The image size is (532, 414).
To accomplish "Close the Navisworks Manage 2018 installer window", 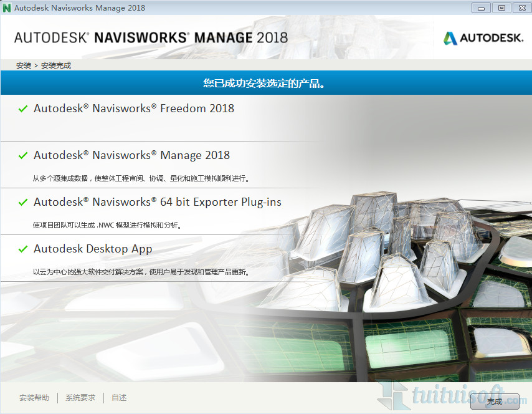I will tap(520, 7).
